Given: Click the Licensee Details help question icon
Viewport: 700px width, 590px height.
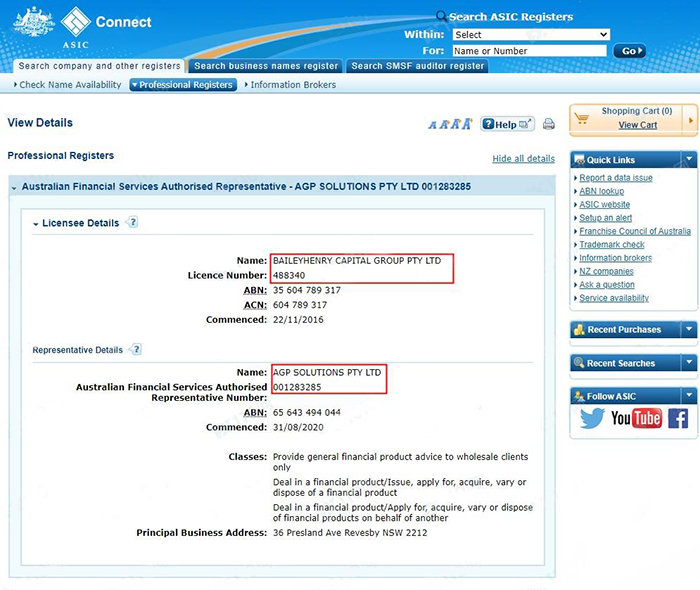Looking at the screenshot, I should [133, 222].
